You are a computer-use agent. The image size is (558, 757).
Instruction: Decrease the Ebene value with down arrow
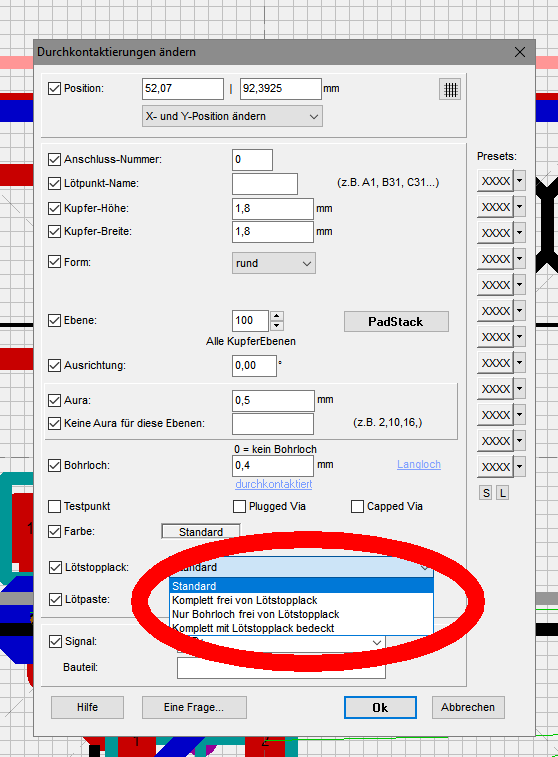[x=277, y=325]
